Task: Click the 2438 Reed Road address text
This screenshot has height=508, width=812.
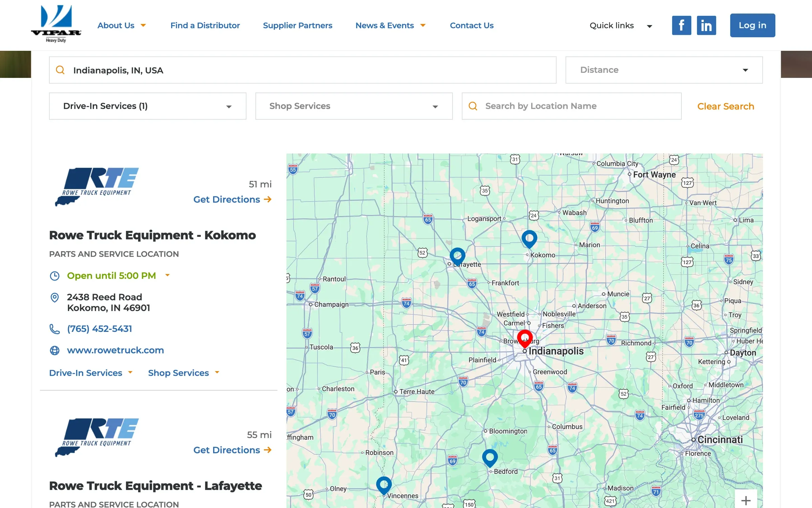Action: pos(108,302)
